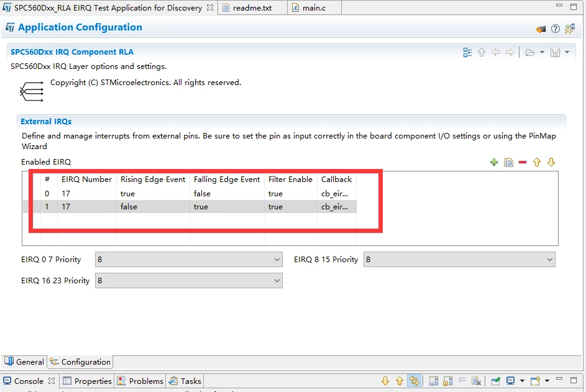Switch to the Configuration tab
Screen dimensions: 586x392
click(x=80, y=362)
